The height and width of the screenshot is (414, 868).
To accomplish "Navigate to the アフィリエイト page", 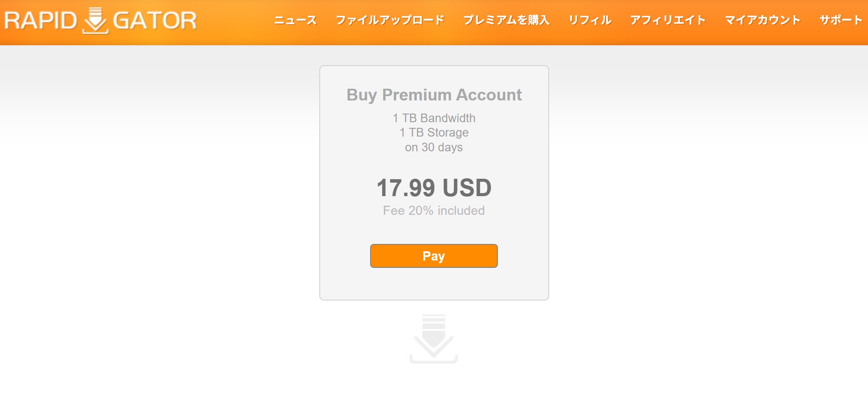I will pos(668,20).
